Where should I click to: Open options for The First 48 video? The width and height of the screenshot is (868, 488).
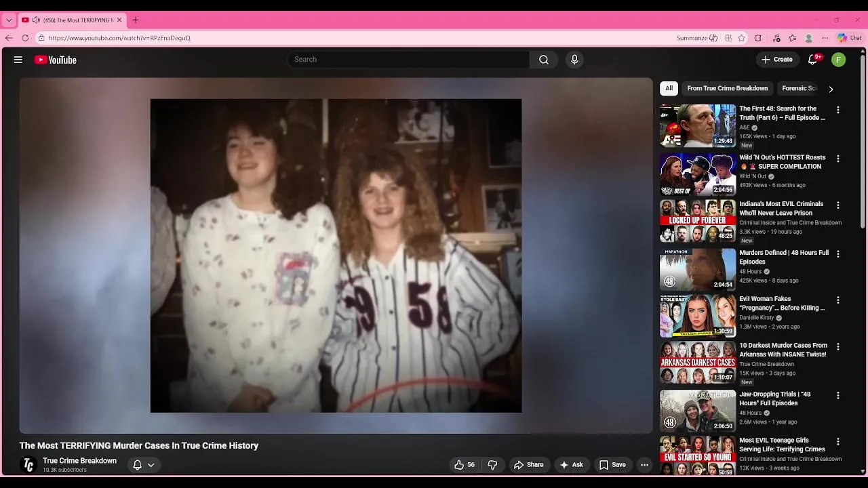point(838,110)
